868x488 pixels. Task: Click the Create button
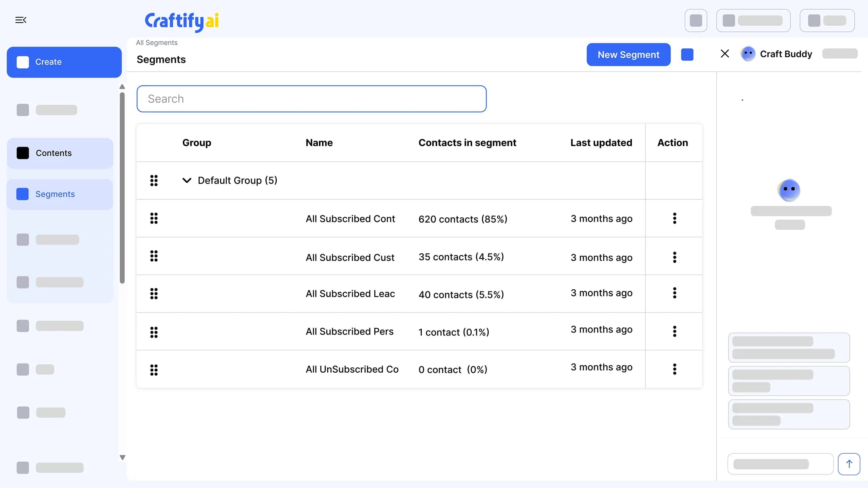coord(64,62)
